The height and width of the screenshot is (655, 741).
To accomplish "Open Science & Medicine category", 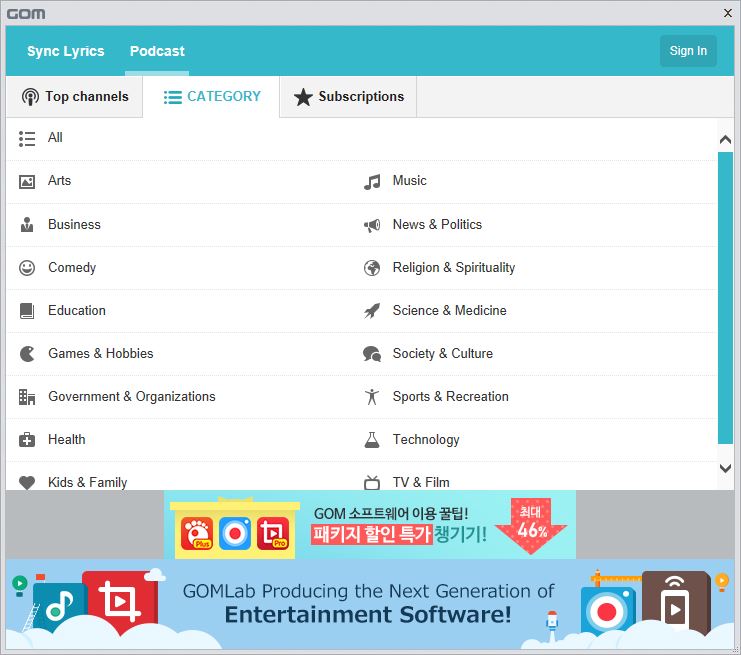I will tap(449, 310).
